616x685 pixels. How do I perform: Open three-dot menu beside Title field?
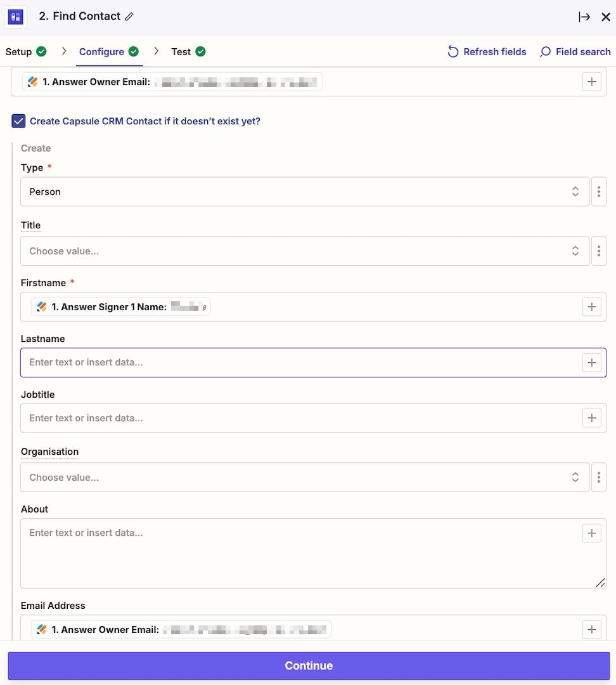[x=598, y=251]
